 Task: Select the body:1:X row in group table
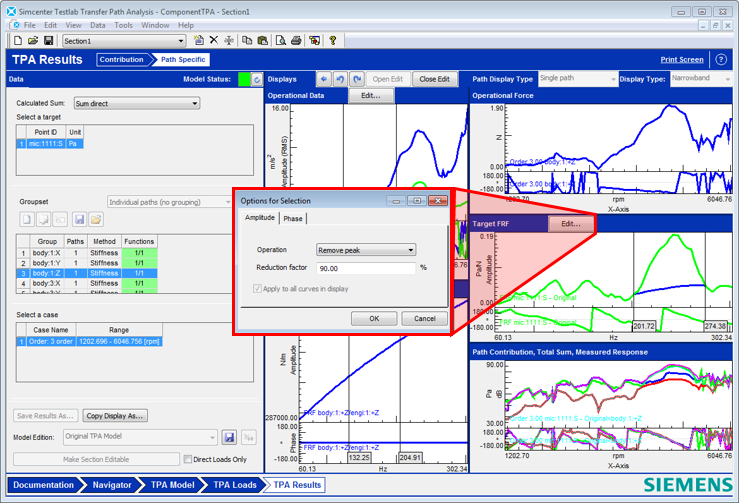coord(47,253)
